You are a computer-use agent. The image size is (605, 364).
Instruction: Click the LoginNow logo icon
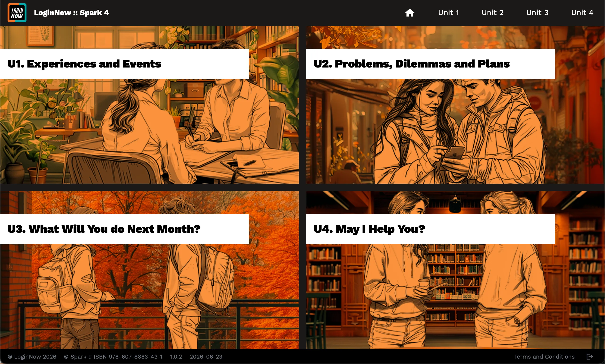(x=17, y=13)
